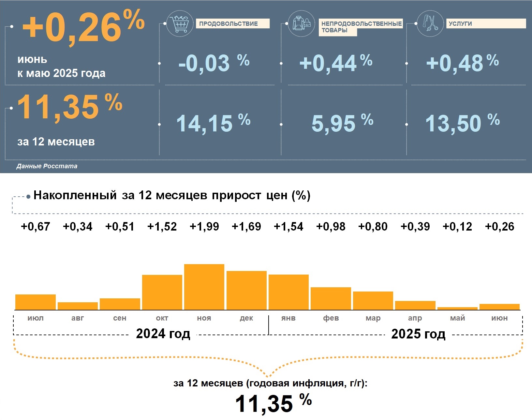Screen dimensions: 532x420
Task: Click the янв month label
Action: [288, 318]
